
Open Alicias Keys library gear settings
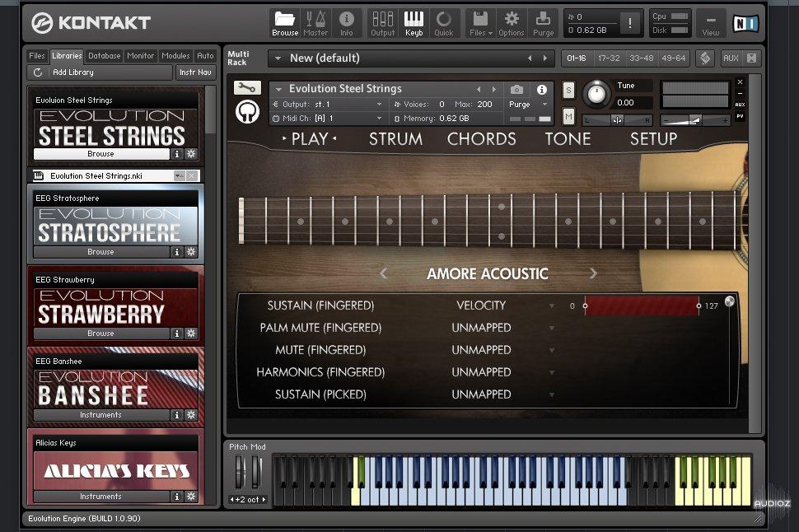coord(191,497)
